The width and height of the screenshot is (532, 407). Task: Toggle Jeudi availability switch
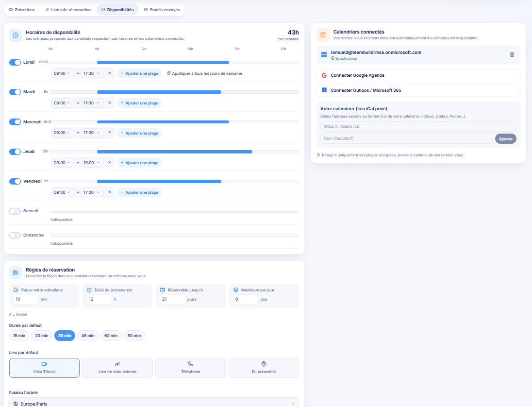tap(15, 152)
